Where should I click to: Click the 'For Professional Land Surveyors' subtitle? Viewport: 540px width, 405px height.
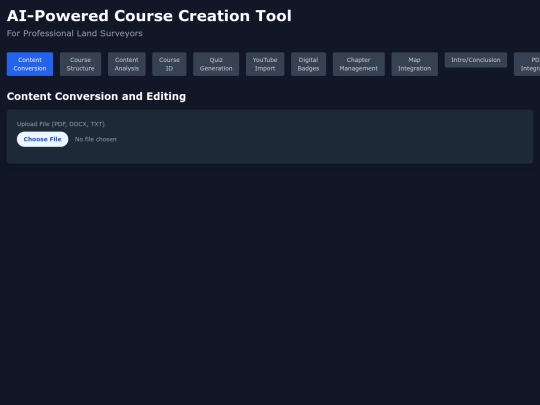point(75,33)
